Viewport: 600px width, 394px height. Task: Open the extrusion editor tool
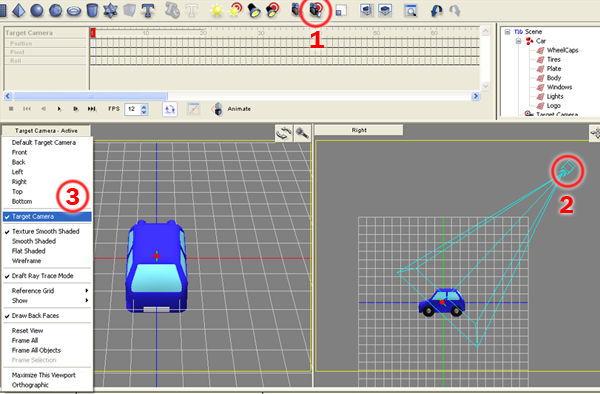[x=173, y=10]
